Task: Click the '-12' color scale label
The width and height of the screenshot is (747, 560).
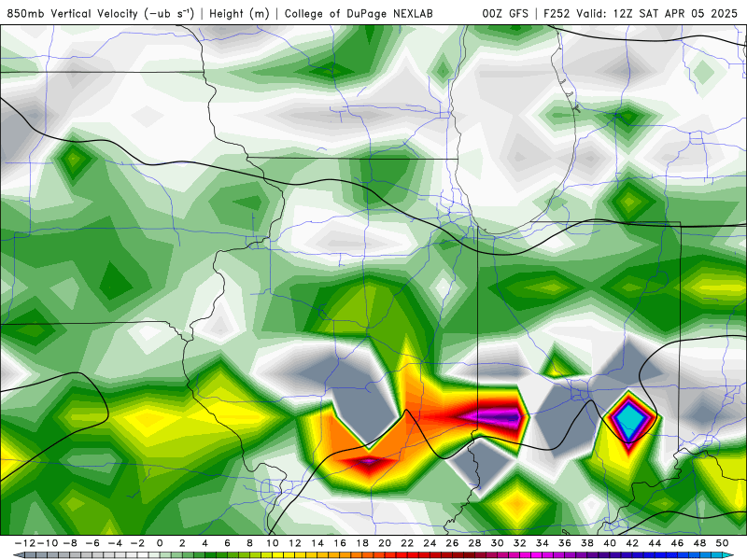Action: pyautogui.click(x=25, y=543)
